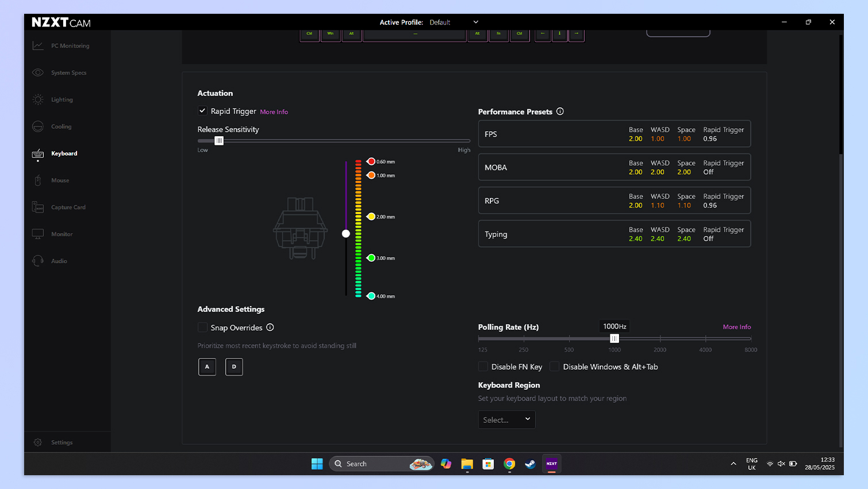Open the Audio headset icon
Viewport: 868px width, 489px height.
coord(38,261)
